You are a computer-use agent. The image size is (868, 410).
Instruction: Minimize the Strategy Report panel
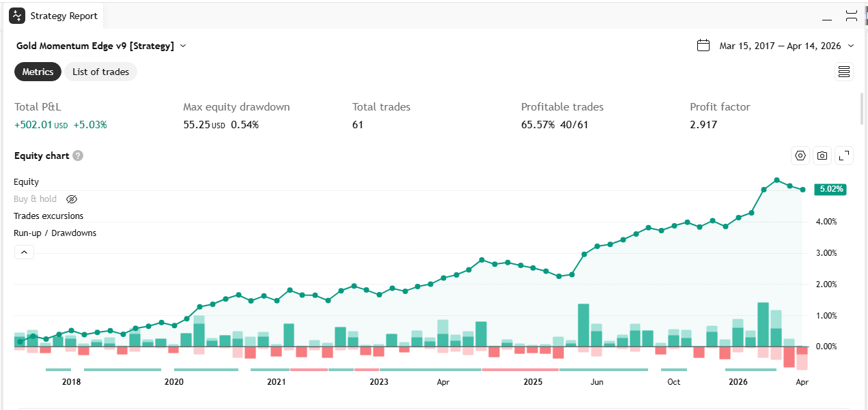pyautogui.click(x=828, y=16)
